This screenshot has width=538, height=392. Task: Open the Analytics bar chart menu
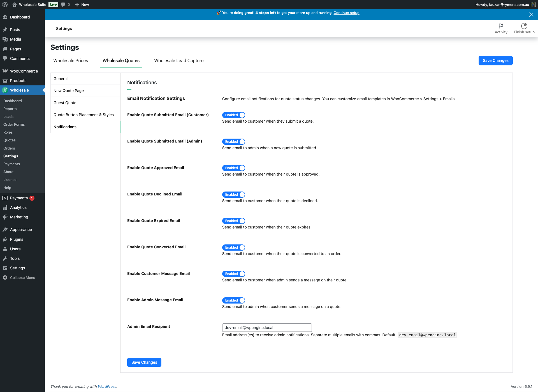pos(5,207)
